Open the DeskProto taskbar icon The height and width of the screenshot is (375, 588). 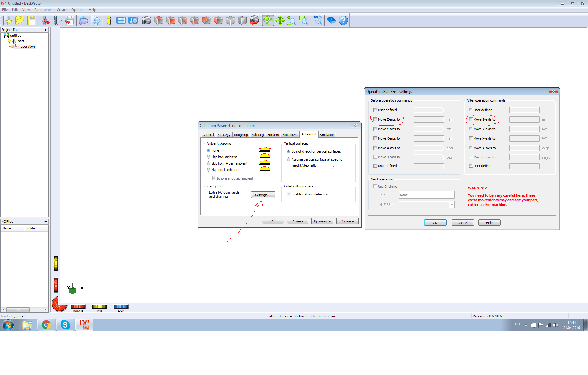click(x=84, y=325)
